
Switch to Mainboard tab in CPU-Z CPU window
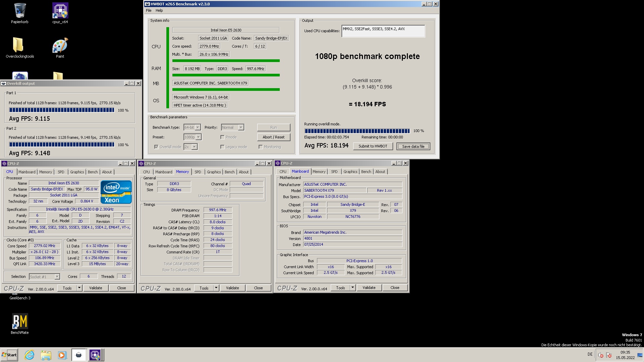click(27, 172)
